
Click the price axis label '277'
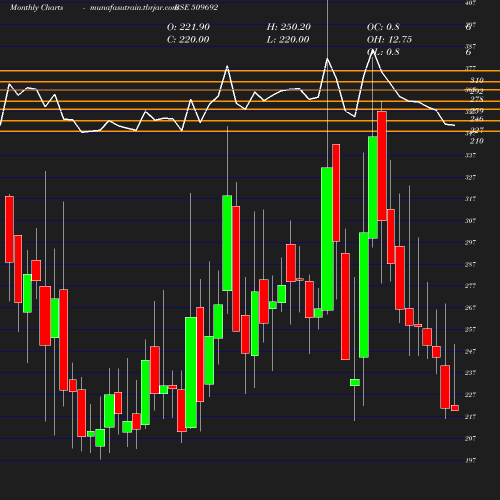(x=470, y=286)
